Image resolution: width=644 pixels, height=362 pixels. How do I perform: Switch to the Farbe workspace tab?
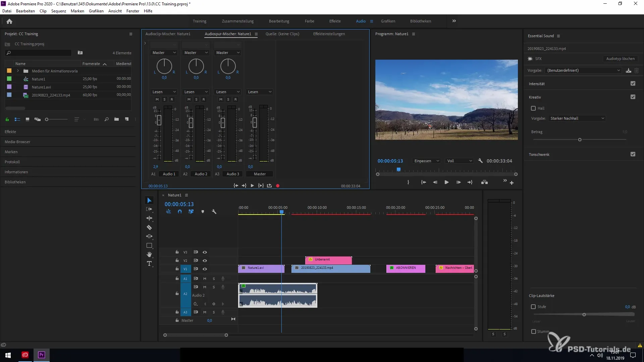(x=309, y=21)
